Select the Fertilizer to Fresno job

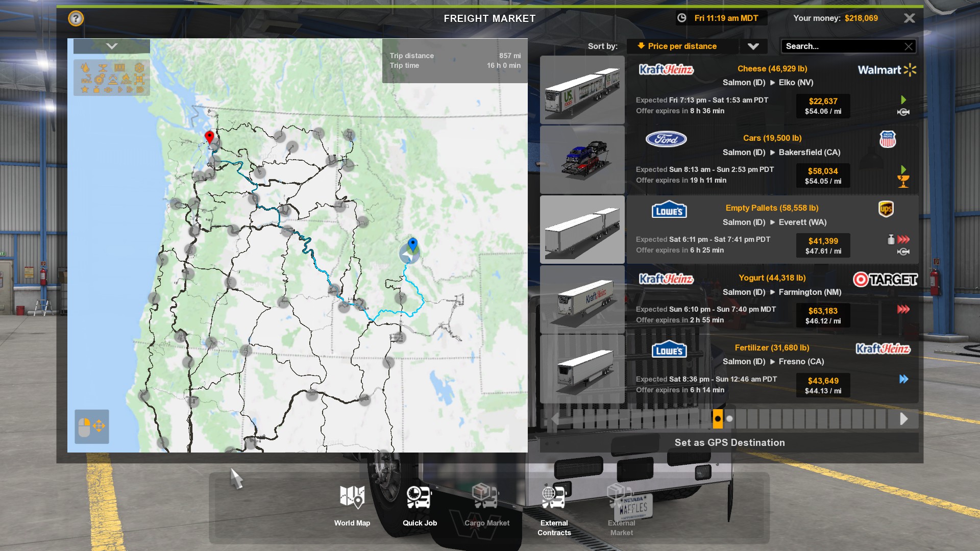772,369
